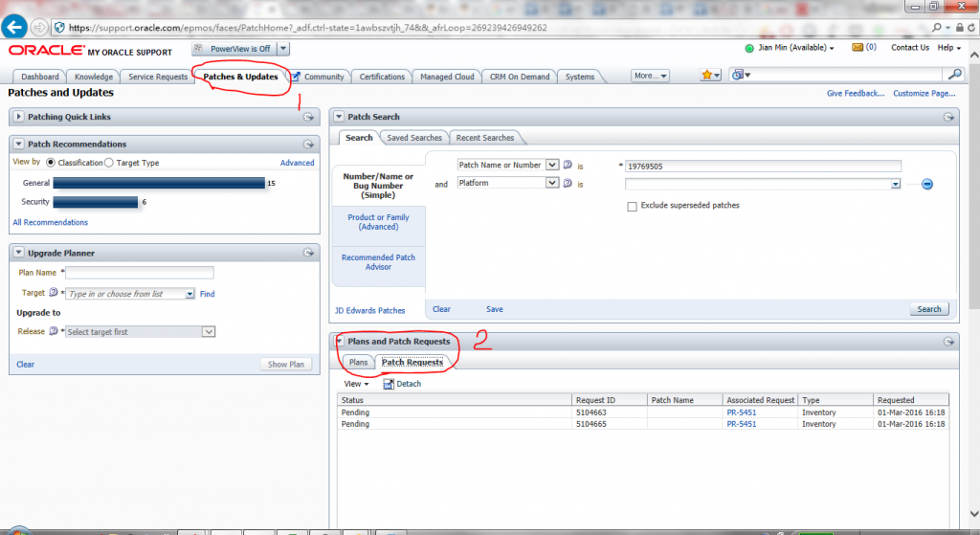Viewport: 980px width, 535px height.
Task: Select the Classification radio button
Action: click(51, 163)
